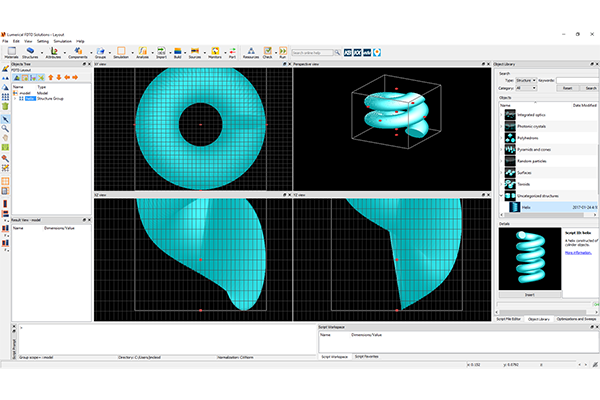Viewport: 600px width, 400px height.
Task: Expand the Toroids library category
Action: [501, 184]
